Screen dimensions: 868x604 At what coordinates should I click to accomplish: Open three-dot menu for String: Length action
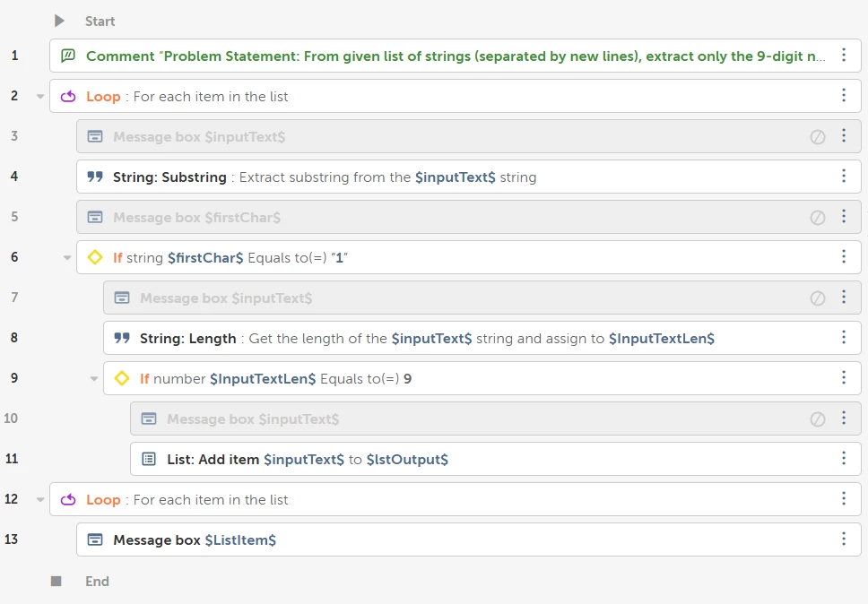844,337
